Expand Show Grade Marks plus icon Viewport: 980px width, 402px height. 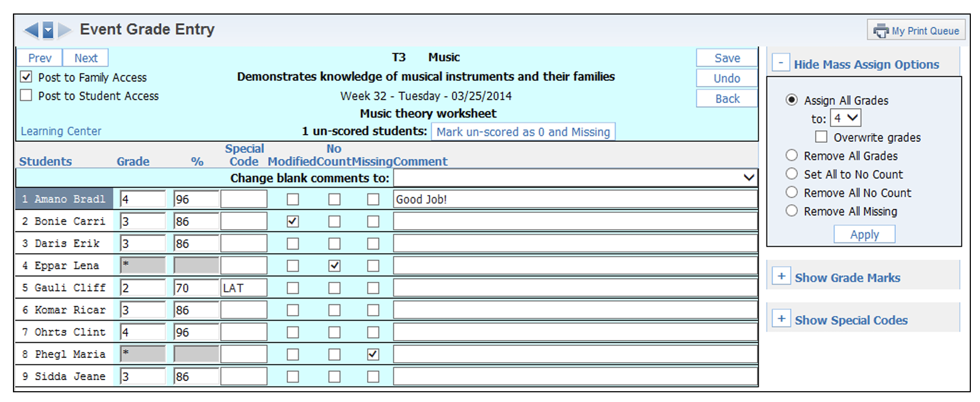pyautogui.click(x=781, y=276)
